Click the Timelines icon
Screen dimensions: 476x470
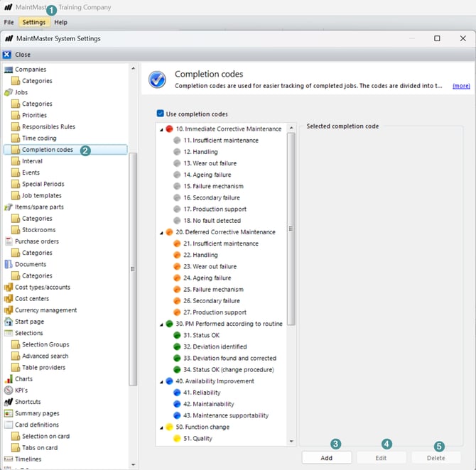pyautogui.click(x=9, y=459)
